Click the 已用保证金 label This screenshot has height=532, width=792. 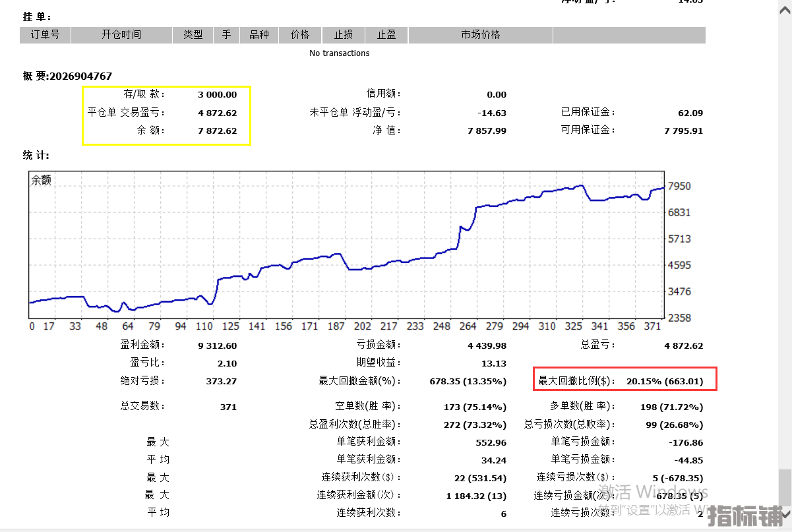(588, 113)
